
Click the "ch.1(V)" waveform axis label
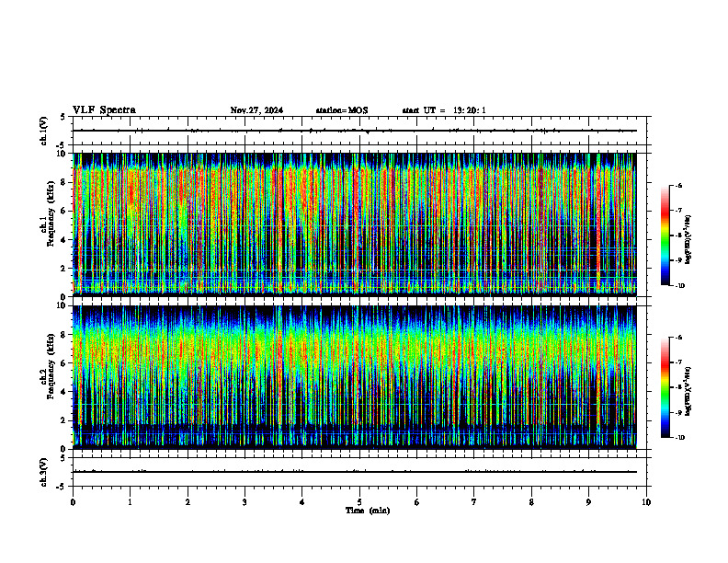[43, 131]
